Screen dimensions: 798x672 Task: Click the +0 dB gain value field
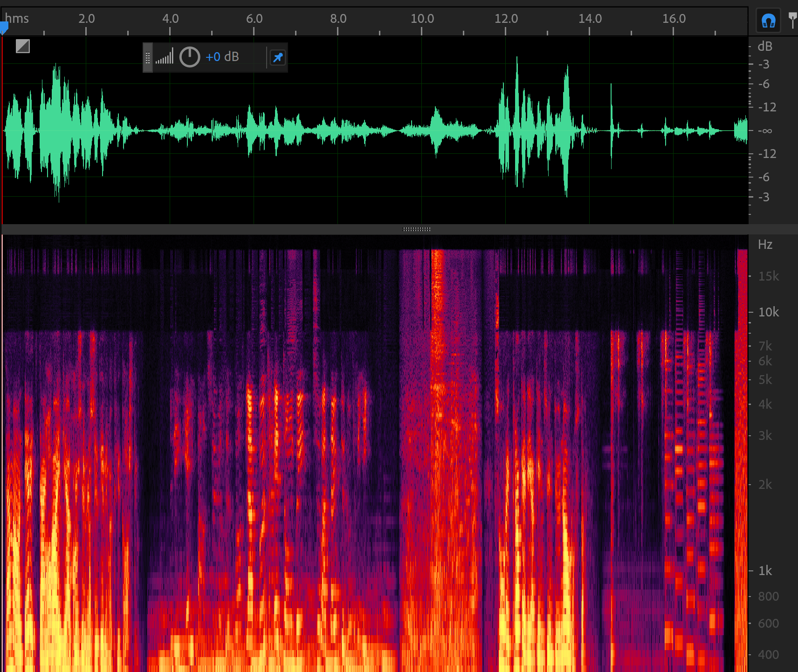pyautogui.click(x=222, y=57)
